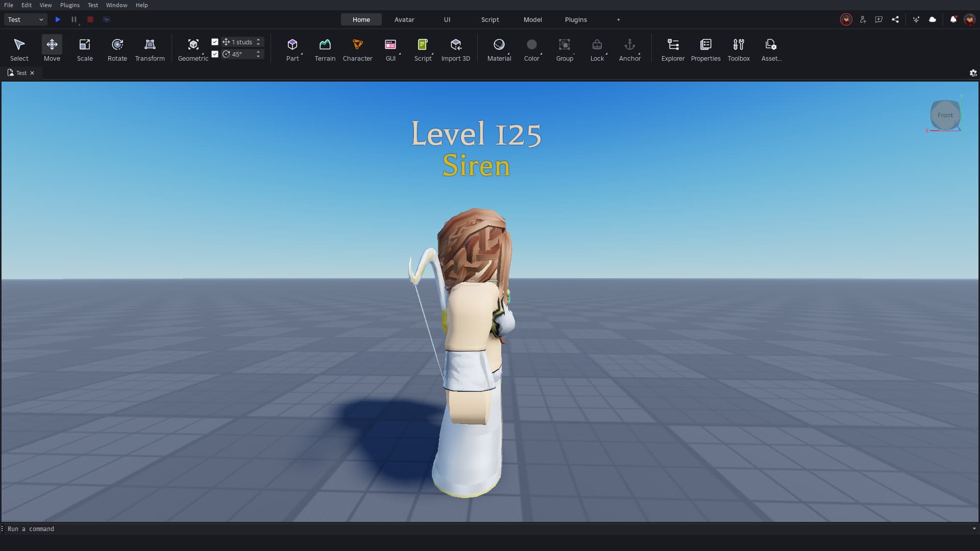
Task: Expand the Part type dropdown arrow
Action: pyautogui.click(x=302, y=54)
